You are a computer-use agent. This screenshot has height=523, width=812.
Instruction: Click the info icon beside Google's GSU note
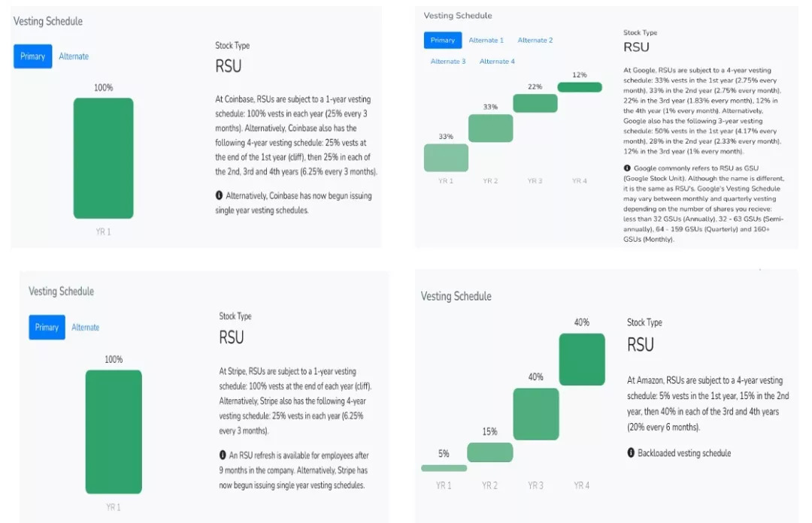[628, 168]
